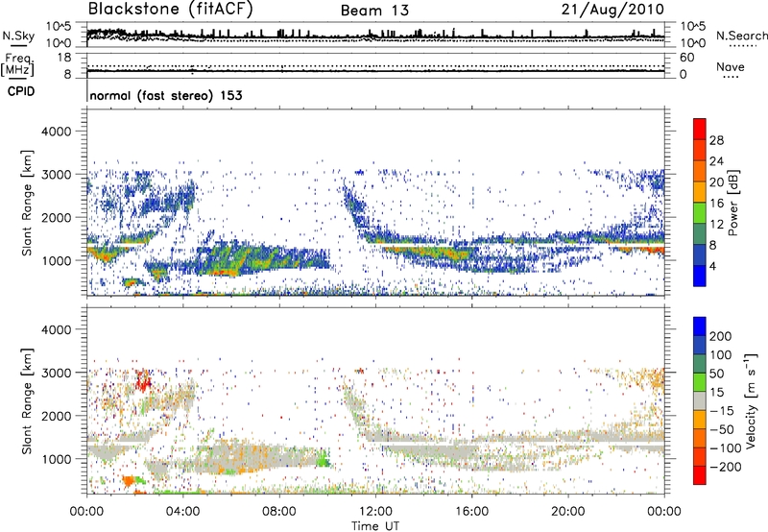
Task: Click the "Velocity [m s-1]" colorbar label
Action: tap(751, 400)
